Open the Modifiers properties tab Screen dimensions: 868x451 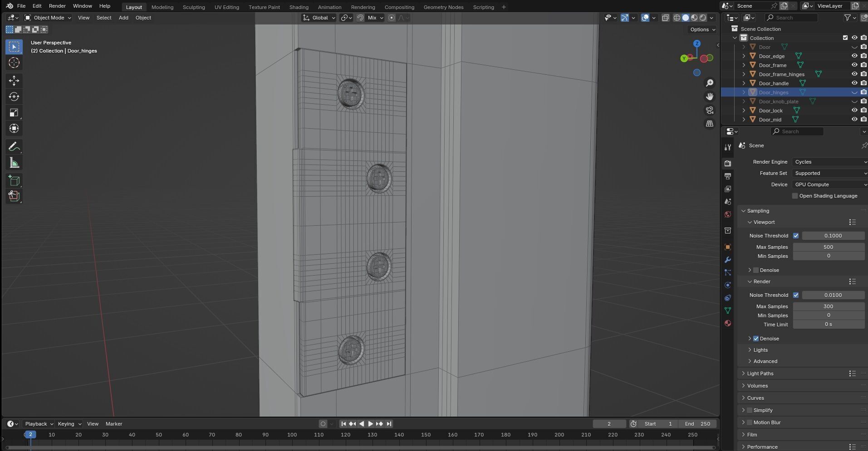click(x=728, y=260)
